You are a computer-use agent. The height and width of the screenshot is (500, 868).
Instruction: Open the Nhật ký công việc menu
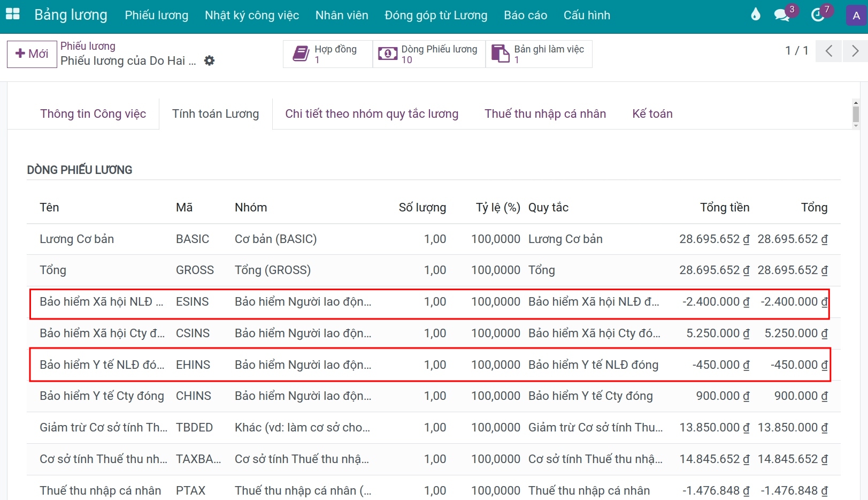[x=252, y=15]
